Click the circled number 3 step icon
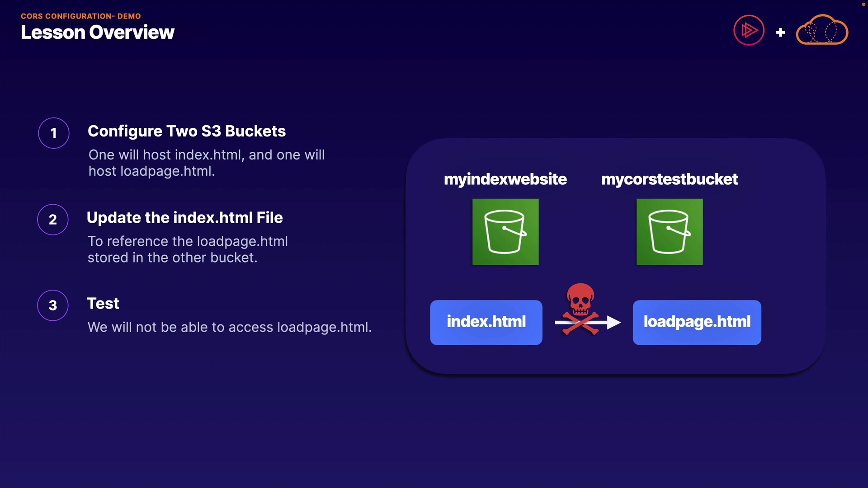868x488 pixels. click(x=53, y=305)
